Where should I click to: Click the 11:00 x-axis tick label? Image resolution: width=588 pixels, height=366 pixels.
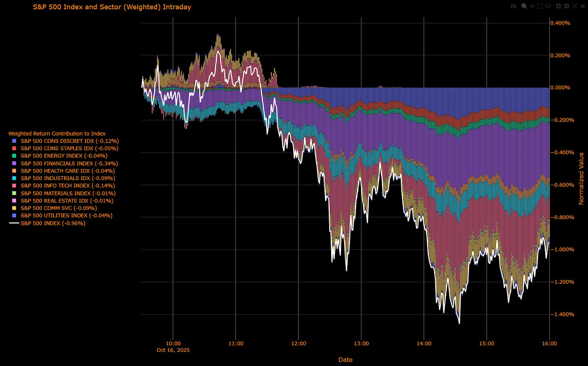[236, 343]
